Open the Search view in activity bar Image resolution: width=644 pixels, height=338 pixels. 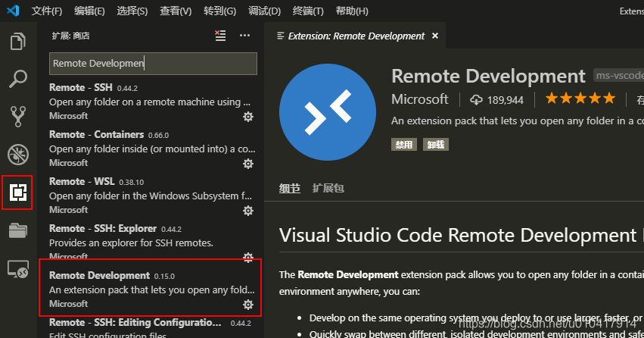(x=18, y=79)
